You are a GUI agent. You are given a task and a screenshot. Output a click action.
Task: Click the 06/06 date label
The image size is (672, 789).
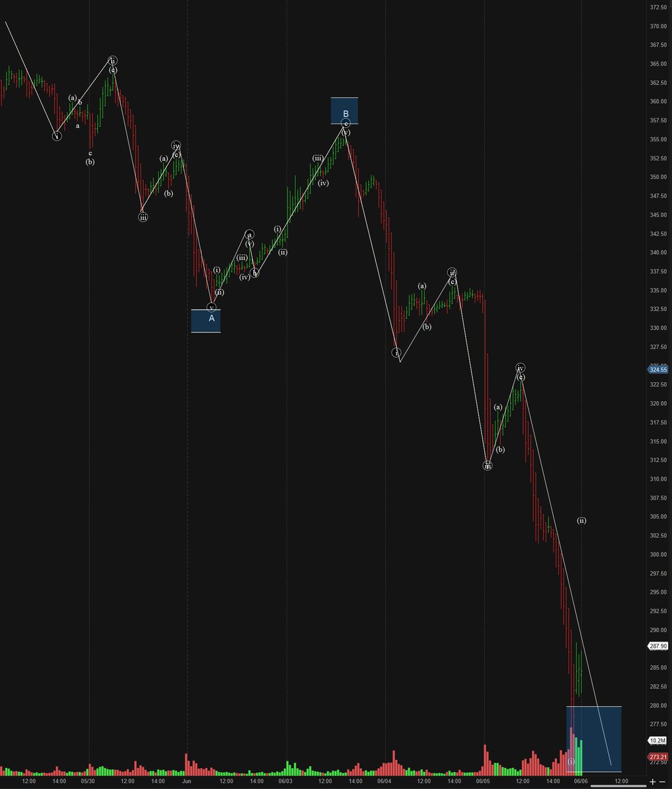(581, 782)
